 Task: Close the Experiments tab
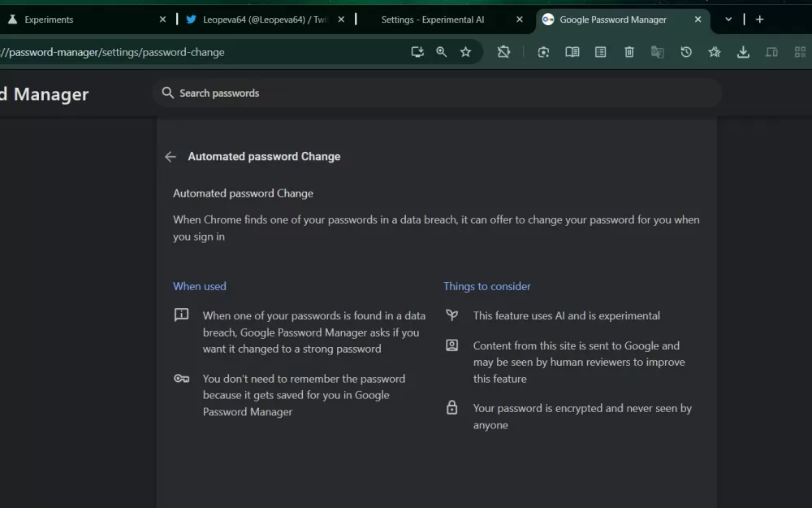(x=162, y=20)
